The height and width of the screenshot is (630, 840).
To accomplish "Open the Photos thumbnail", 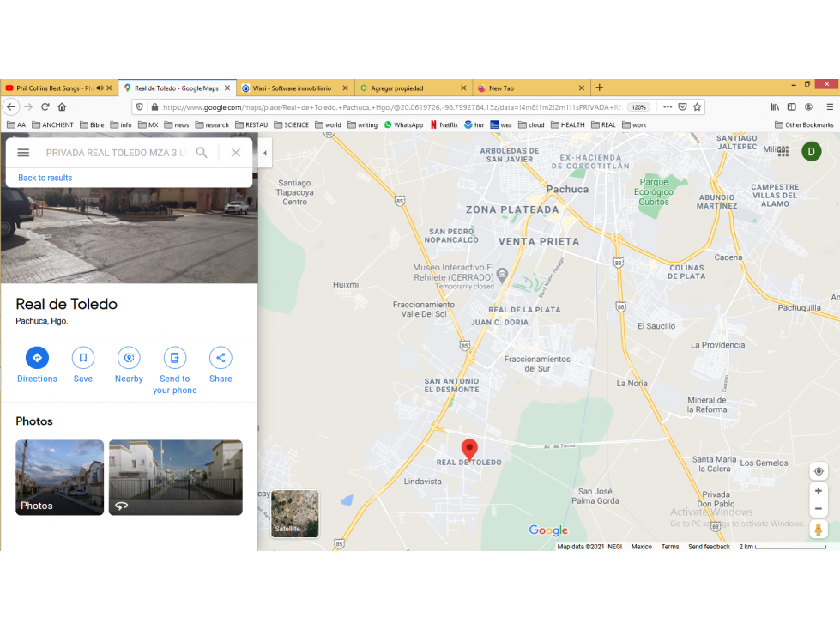I will point(59,477).
